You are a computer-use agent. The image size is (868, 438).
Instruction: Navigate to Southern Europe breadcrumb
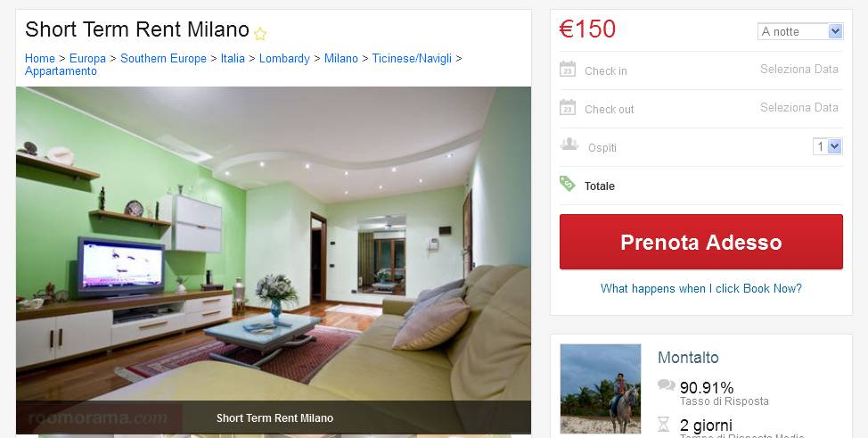pyautogui.click(x=163, y=58)
